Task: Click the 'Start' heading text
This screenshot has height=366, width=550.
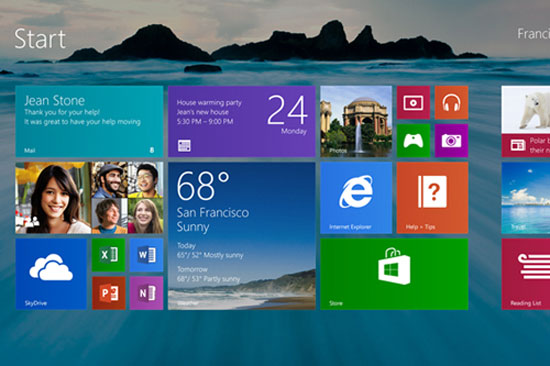Action: [x=40, y=39]
